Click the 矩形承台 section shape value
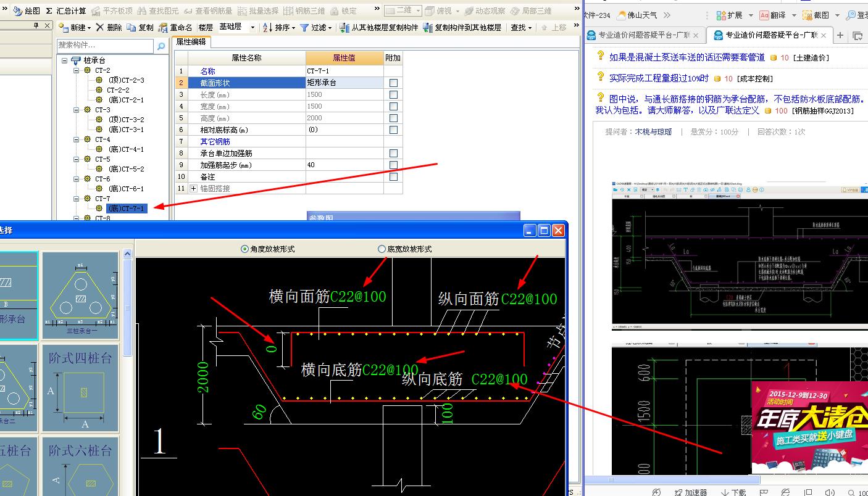 tap(344, 83)
